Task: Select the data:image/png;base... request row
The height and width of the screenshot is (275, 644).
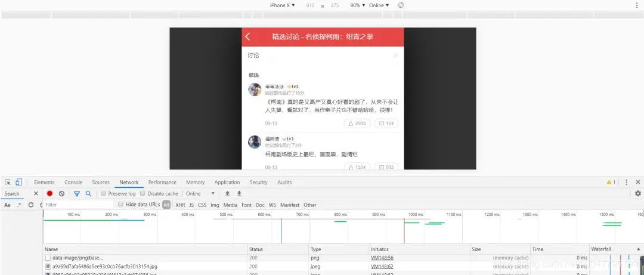Action: point(145,258)
